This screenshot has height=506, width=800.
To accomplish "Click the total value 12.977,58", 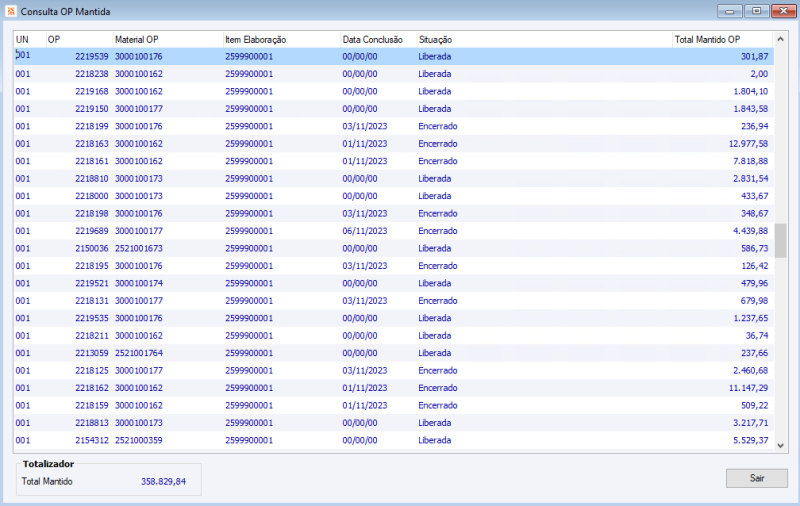I will tap(748, 144).
